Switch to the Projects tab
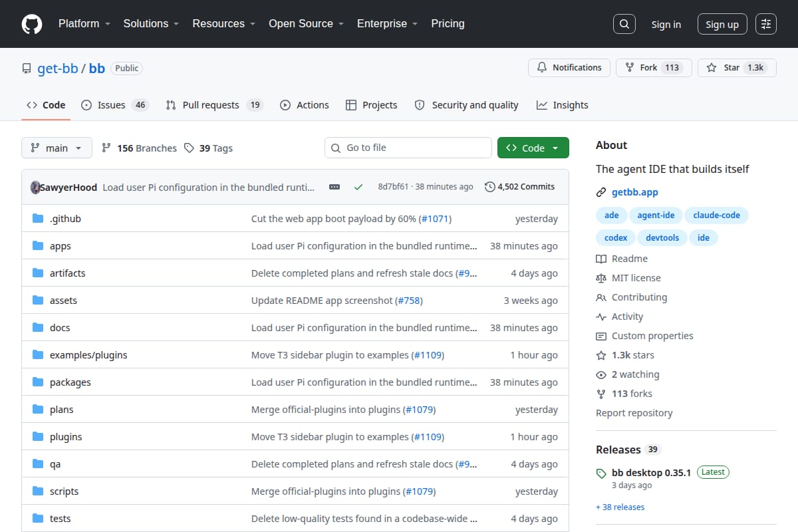 click(372, 105)
